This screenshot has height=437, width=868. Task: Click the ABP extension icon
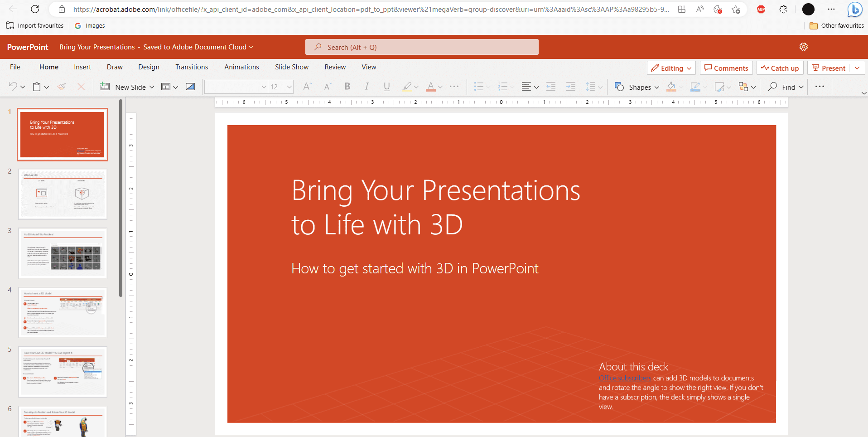click(761, 9)
